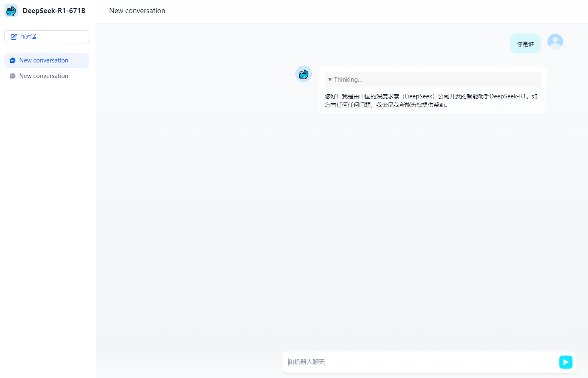
Task: Click the user avatar next to 你是谁
Action: coord(555,42)
